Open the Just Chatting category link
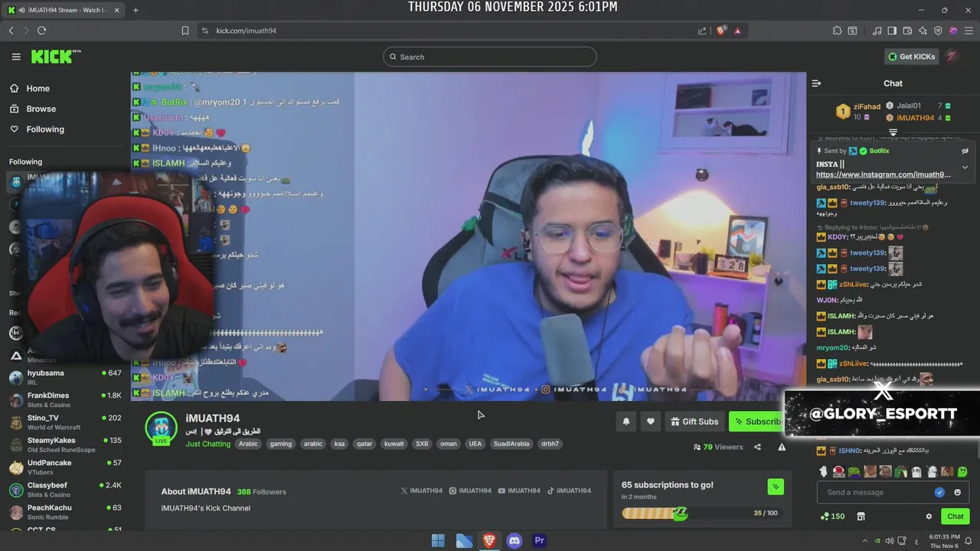980x551 pixels. click(x=207, y=444)
